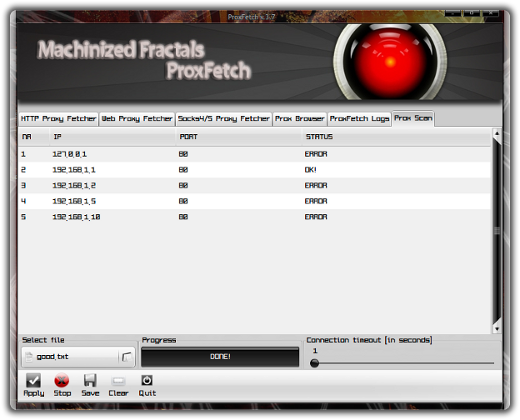Select the Socks4/5 Proxy Fetcher tab
520x420 pixels.
pos(224,119)
